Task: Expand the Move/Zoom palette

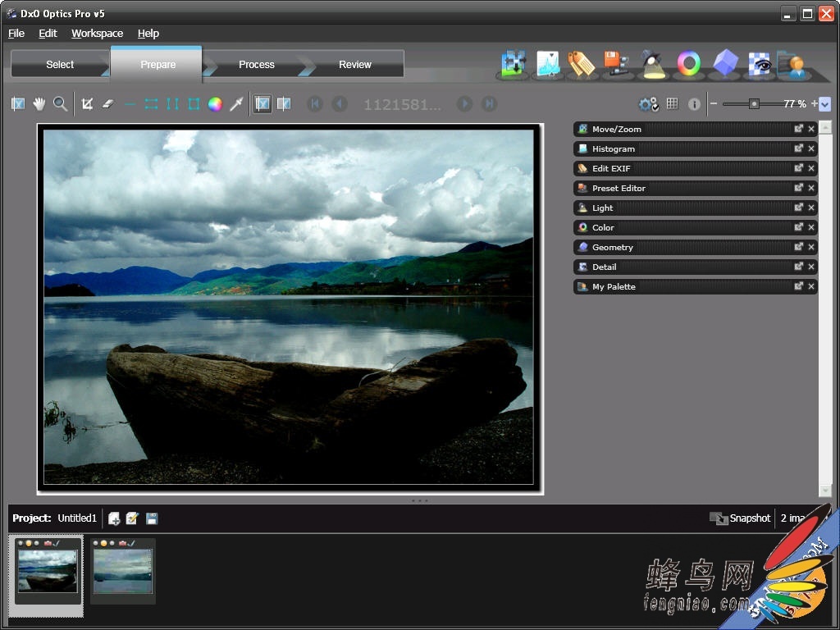Action: point(695,129)
